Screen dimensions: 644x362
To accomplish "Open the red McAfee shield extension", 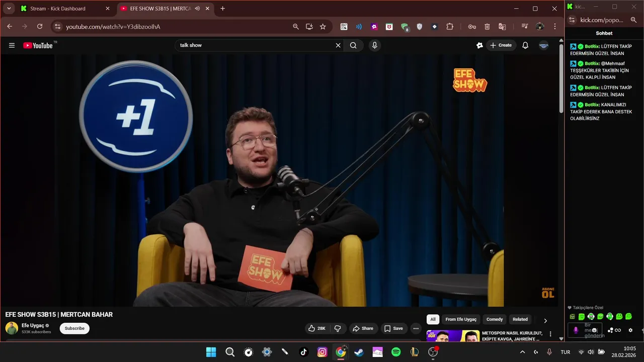I will 389,27.
